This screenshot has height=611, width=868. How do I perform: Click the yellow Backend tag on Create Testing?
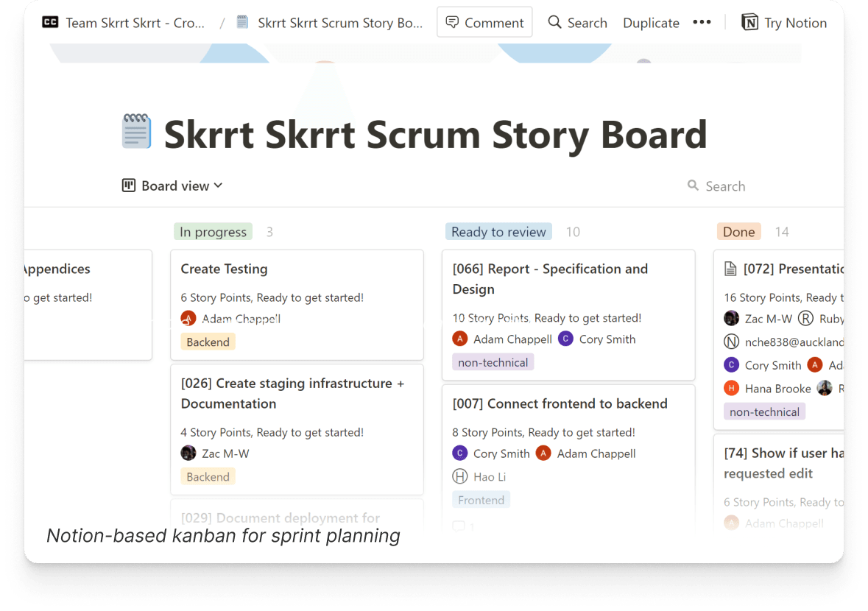pyautogui.click(x=208, y=342)
